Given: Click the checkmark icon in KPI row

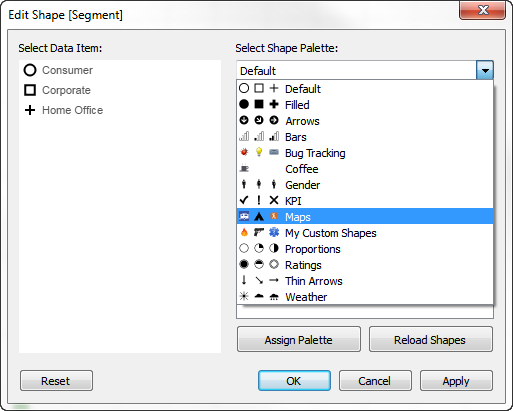Looking at the screenshot, I should coord(244,200).
